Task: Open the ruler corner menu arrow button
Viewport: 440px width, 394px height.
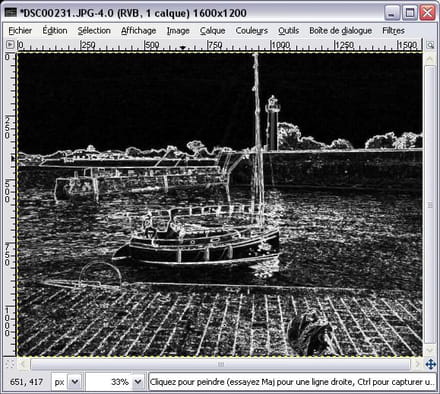Action: [x=10, y=44]
